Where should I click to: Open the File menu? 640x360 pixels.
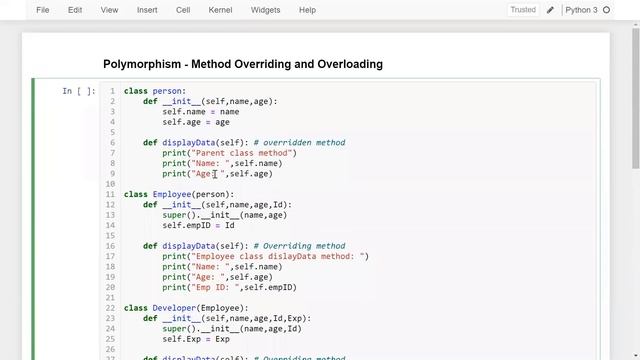coord(42,10)
